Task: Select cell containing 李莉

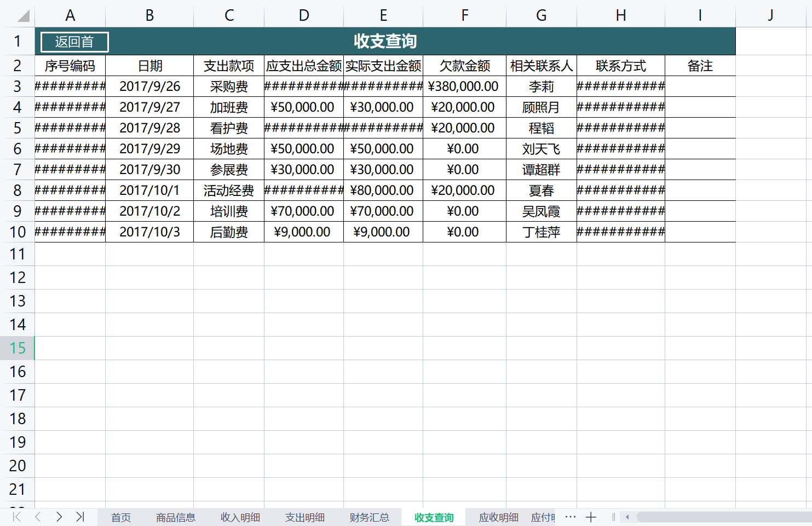Action: click(x=541, y=86)
